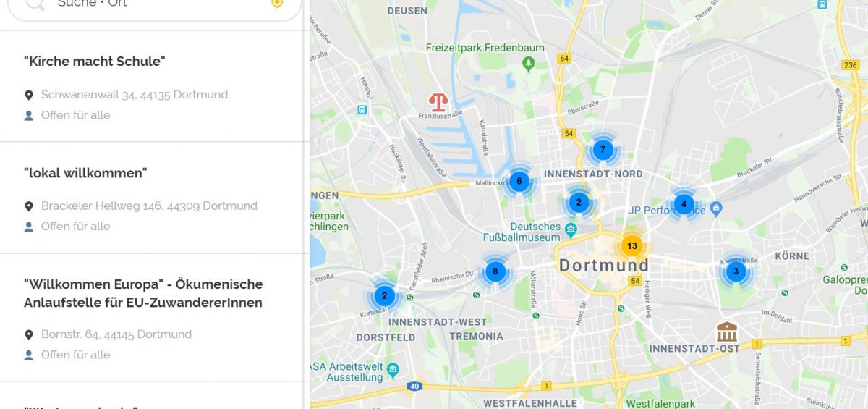Open the "lokal willkommen" listing
Screen dimensions: 868x409
click(x=151, y=198)
